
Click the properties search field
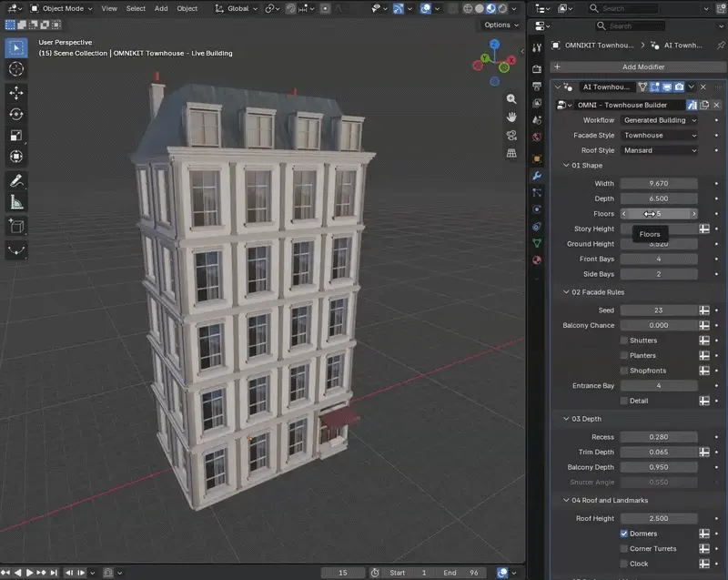[630, 26]
